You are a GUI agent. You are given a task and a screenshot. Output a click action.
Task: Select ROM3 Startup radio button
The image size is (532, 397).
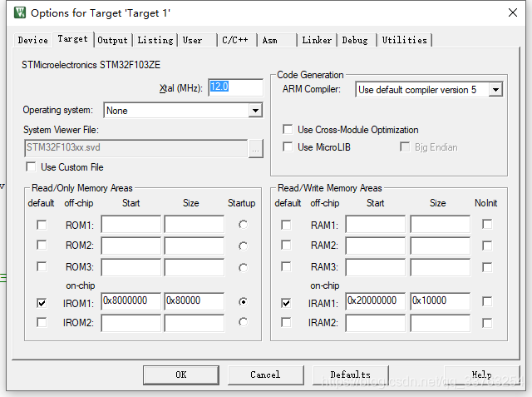tap(243, 268)
